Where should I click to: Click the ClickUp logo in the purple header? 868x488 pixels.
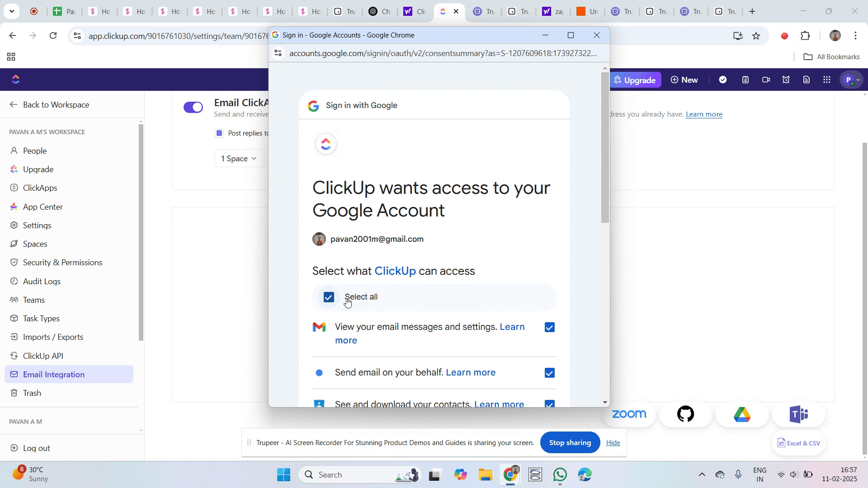(16, 80)
